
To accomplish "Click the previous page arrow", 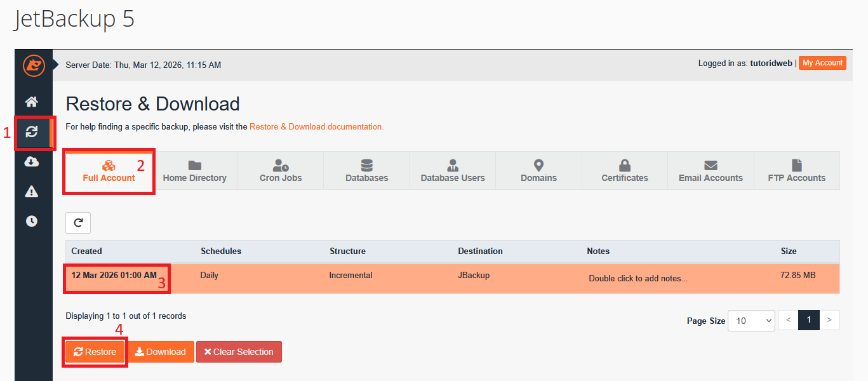I will 788,320.
